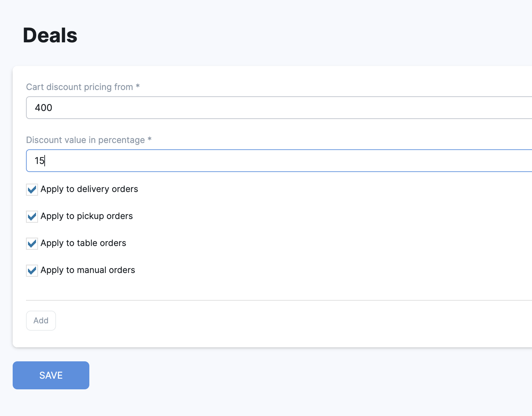Place cursor on the 400 value
532x416 pixels.
pyautogui.click(x=44, y=108)
